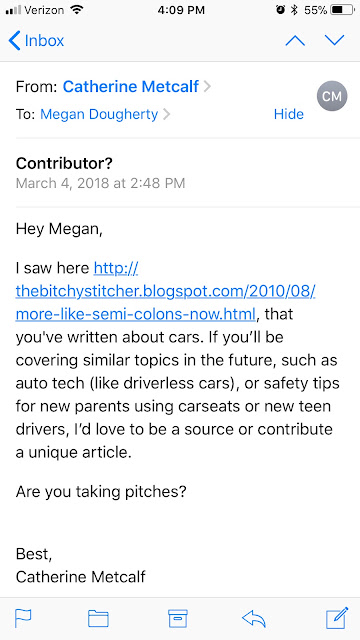360x640 pixels.
Task: Open recipient Megan Dougherty contact details
Action: point(99,114)
